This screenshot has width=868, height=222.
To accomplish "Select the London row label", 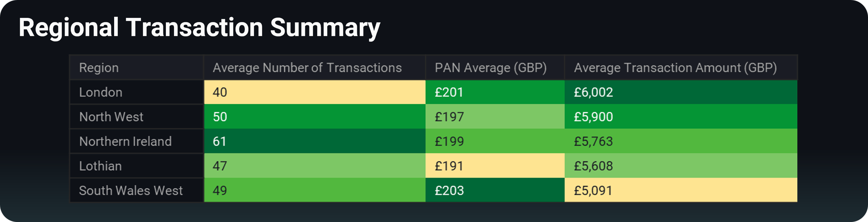I will tap(101, 92).
